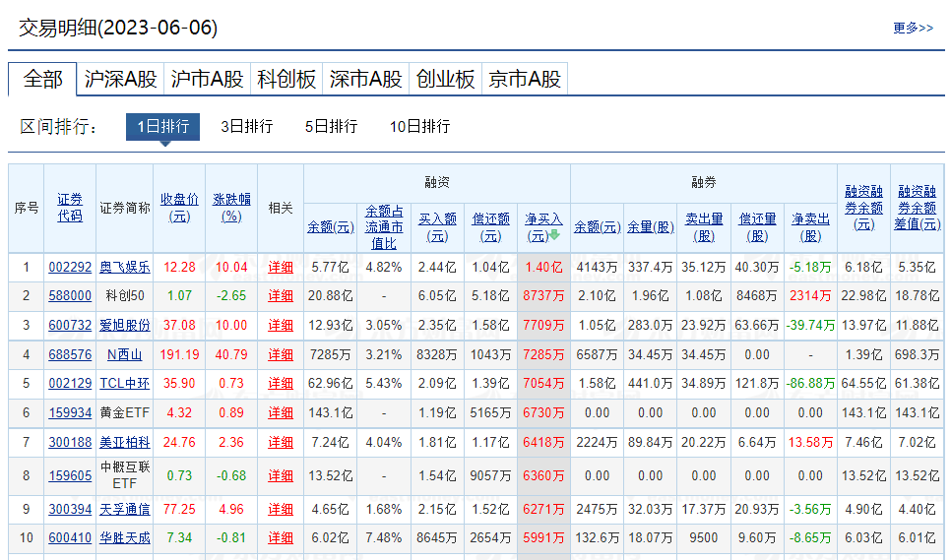The width and height of the screenshot is (951, 560).
Task: Open stock code 688576 link
Action: coord(70,354)
